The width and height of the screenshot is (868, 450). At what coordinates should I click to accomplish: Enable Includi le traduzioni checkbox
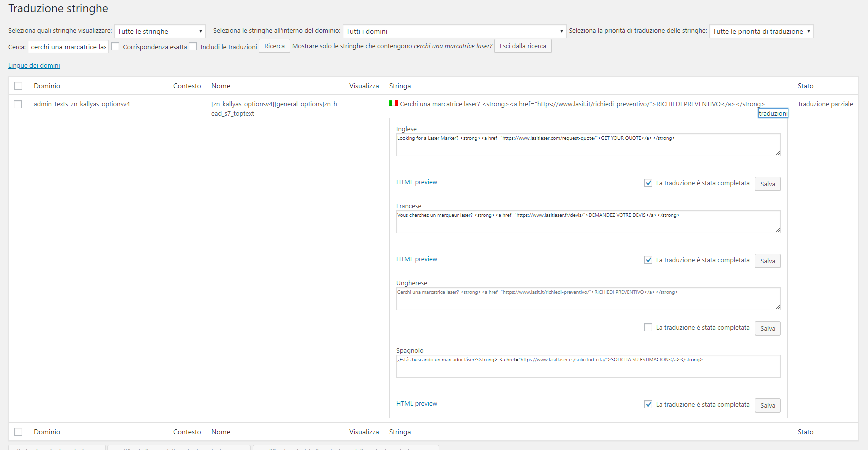coord(193,47)
